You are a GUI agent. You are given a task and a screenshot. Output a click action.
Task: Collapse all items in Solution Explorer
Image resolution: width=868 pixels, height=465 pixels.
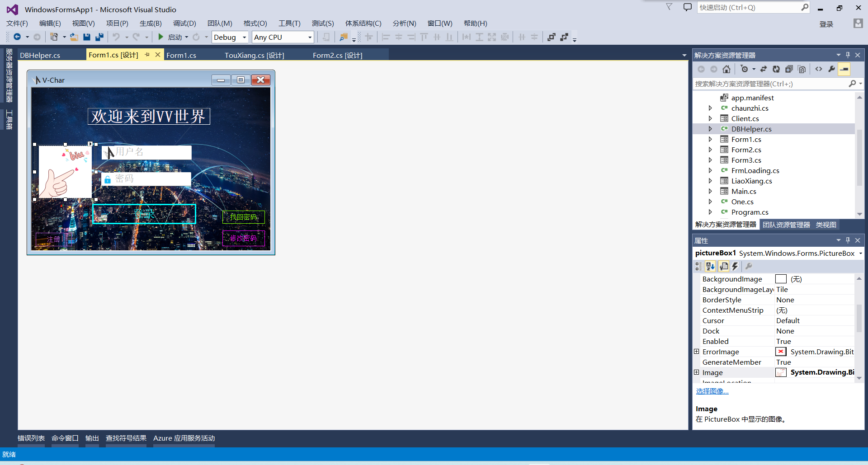(x=790, y=69)
